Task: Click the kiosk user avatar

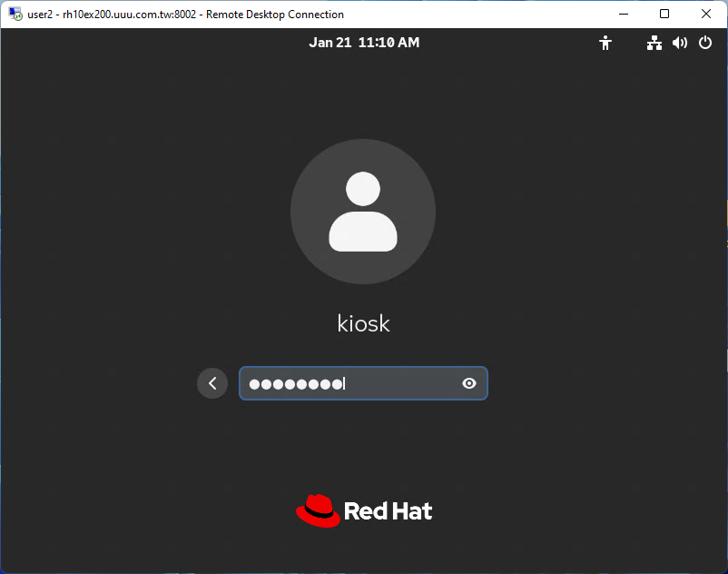Action: click(363, 212)
